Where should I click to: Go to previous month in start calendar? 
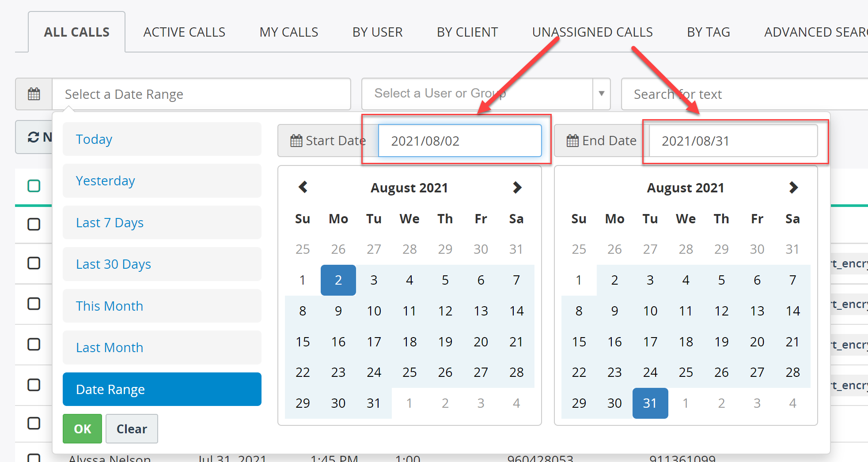pos(303,188)
